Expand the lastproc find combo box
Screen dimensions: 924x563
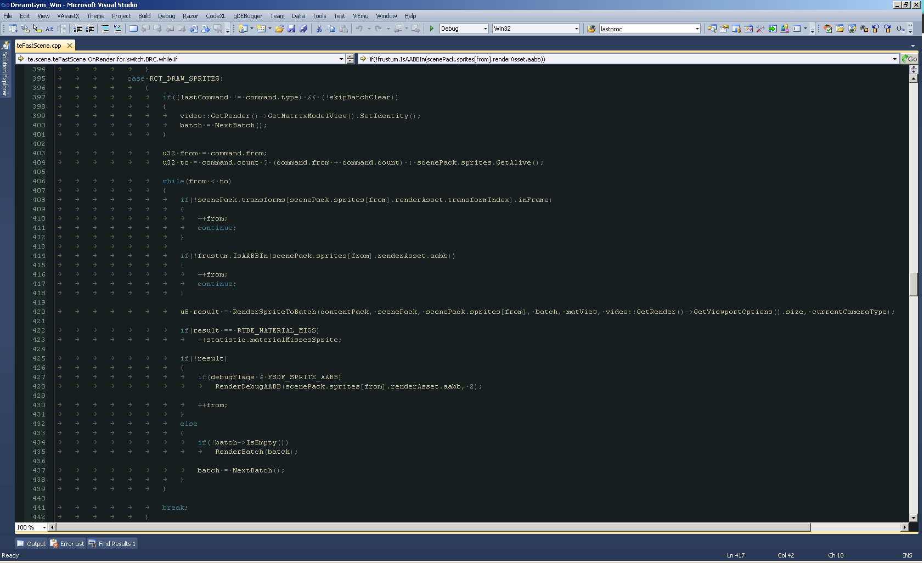(x=697, y=29)
